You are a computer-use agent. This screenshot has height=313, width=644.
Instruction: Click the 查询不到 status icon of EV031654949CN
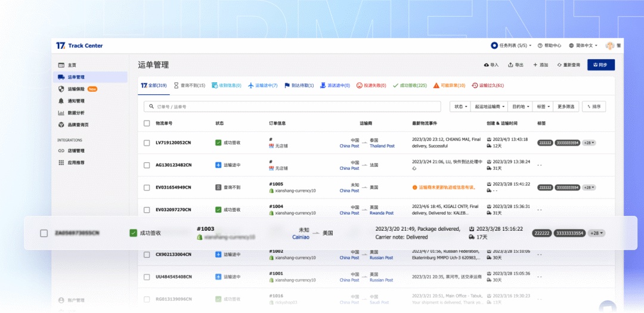(x=218, y=187)
